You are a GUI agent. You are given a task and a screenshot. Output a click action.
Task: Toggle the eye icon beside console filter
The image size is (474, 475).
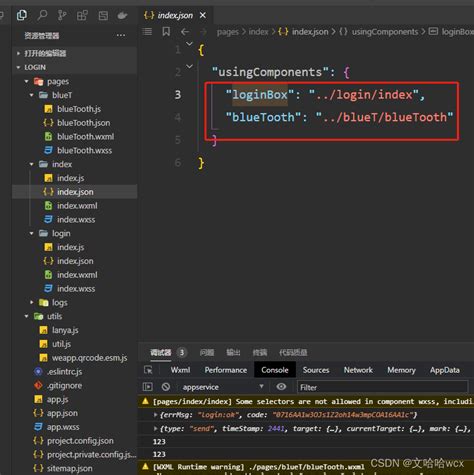click(x=281, y=386)
